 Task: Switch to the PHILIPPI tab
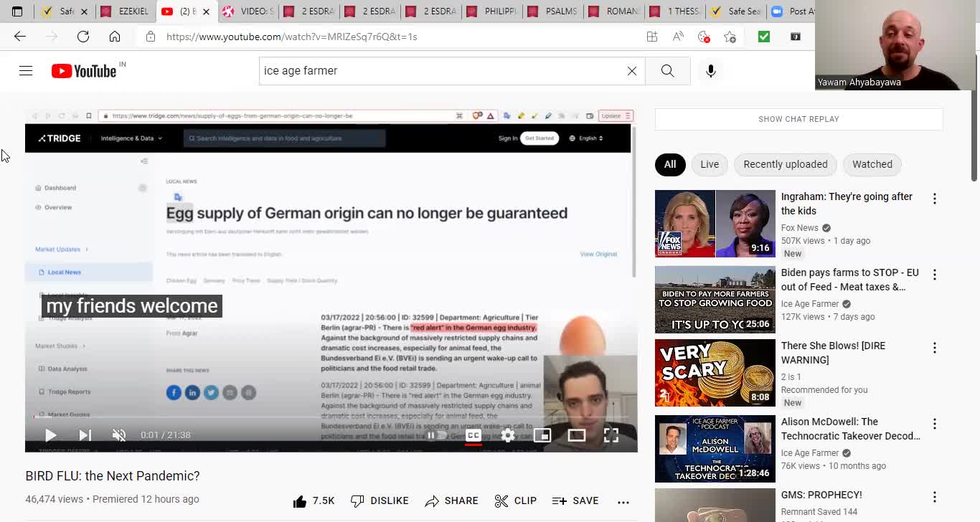click(x=491, y=11)
